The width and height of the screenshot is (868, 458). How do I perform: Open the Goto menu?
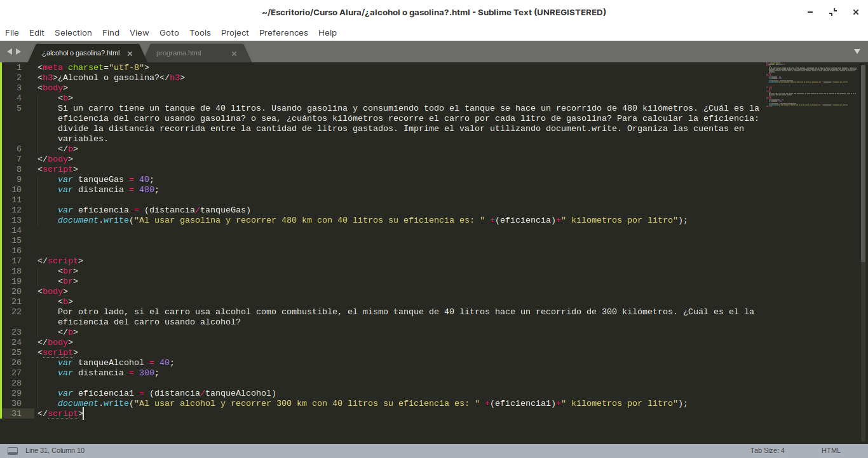(169, 32)
